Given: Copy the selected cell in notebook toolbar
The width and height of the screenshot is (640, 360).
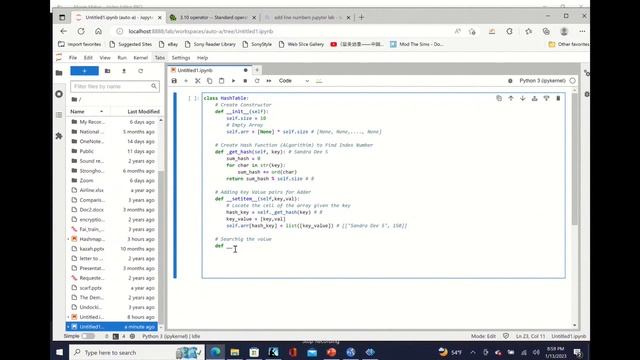Looking at the screenshot, I should 209,81.
